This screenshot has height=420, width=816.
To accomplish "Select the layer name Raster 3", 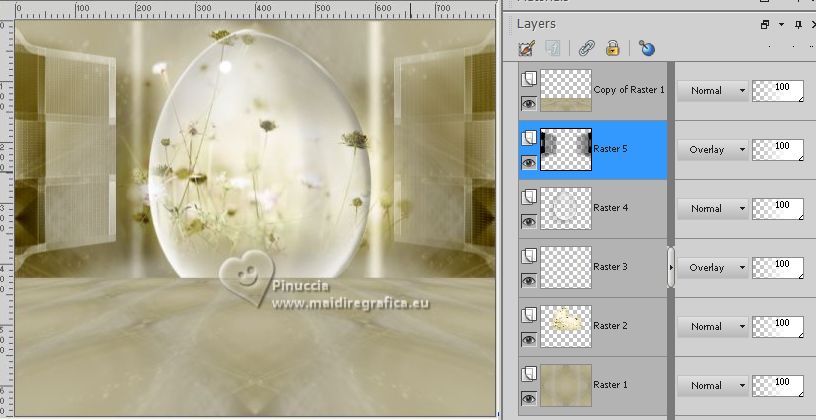I will click(610, 266).
